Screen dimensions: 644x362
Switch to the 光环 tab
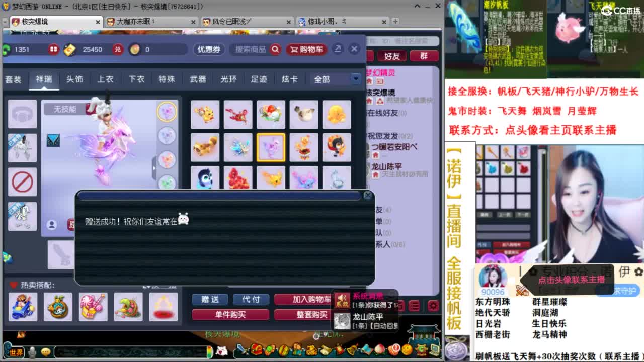click(228, 79)
